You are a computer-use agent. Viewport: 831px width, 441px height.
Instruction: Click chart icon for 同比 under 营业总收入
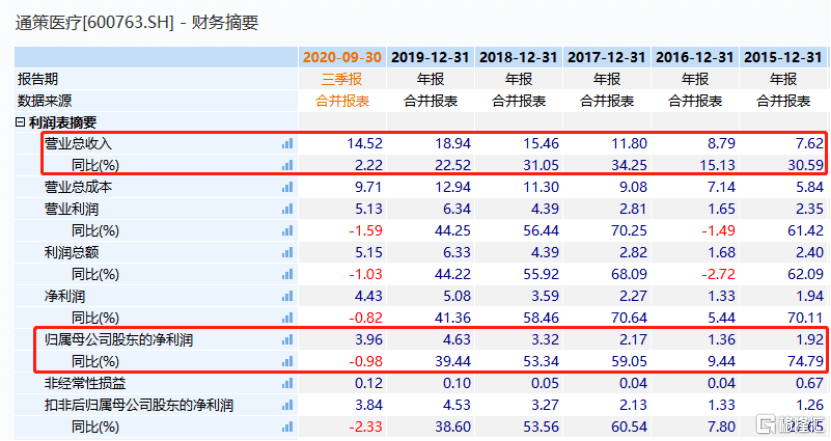[288, 165]
